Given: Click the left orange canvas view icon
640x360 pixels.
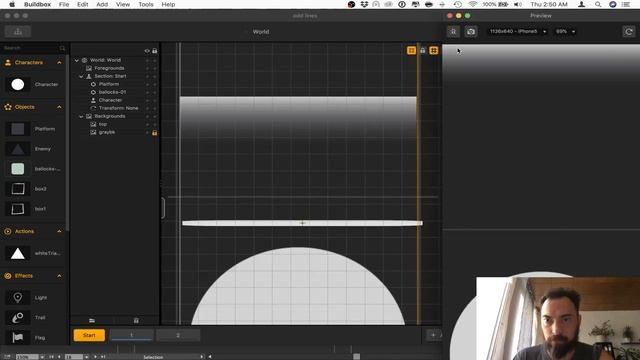Looking at the screenshot, I should point(411,50).
